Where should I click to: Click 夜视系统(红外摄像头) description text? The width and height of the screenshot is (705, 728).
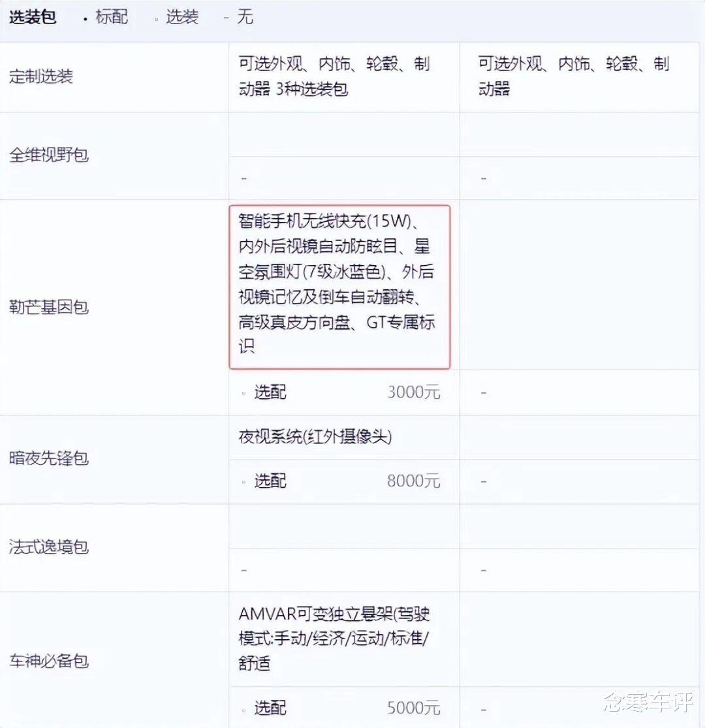pos(315,437)
